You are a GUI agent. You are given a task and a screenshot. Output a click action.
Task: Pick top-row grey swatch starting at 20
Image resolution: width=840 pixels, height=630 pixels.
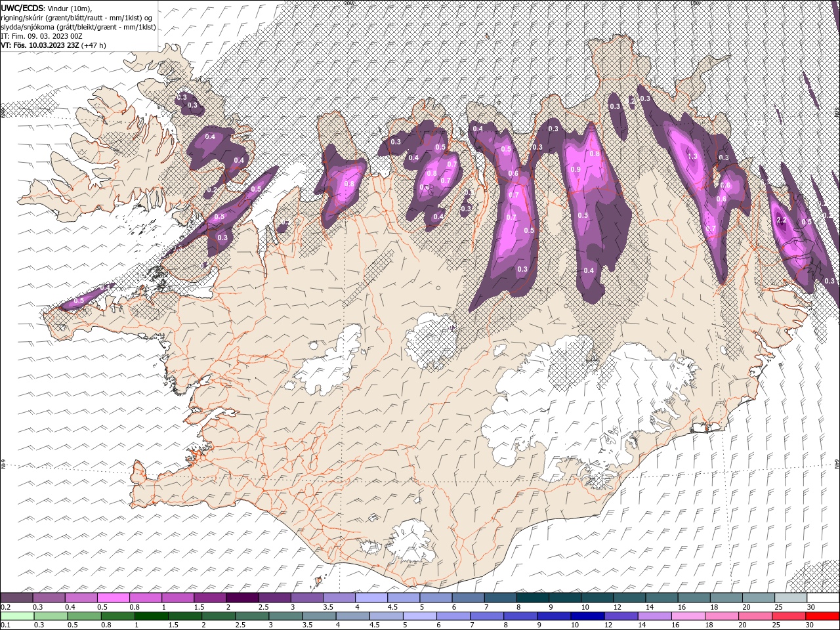click(758, 598)
